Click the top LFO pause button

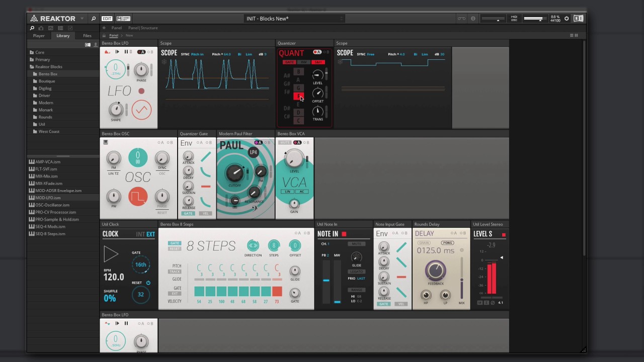click(x=126, y=52)
